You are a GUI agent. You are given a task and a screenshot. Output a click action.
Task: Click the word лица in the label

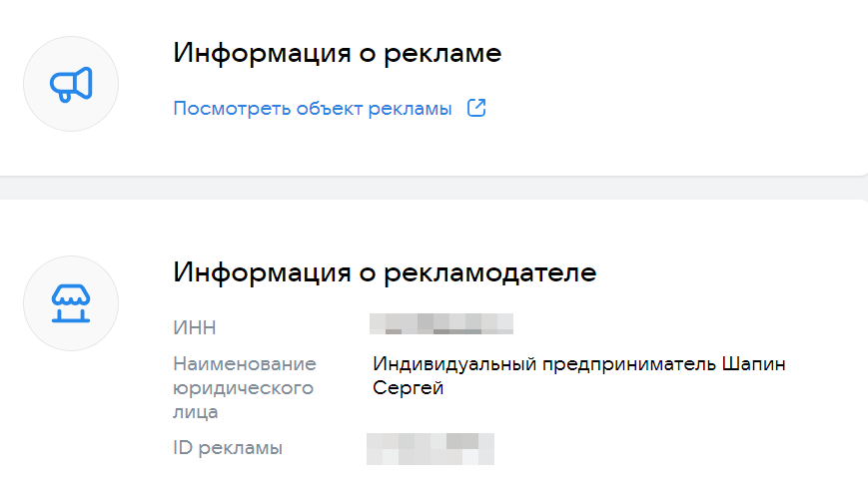pos(196,411)
